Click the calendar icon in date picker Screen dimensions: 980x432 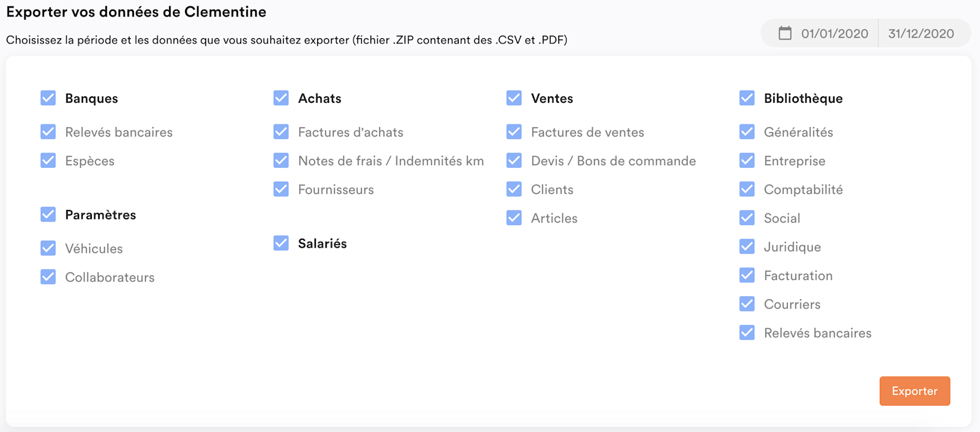(x=785, y=33)
